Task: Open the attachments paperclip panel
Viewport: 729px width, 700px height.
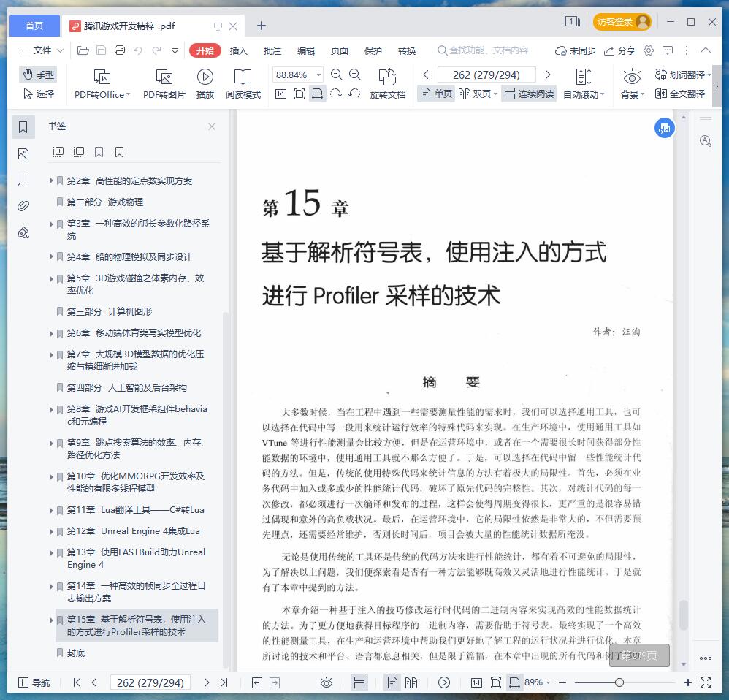Action: coord(23,205)
